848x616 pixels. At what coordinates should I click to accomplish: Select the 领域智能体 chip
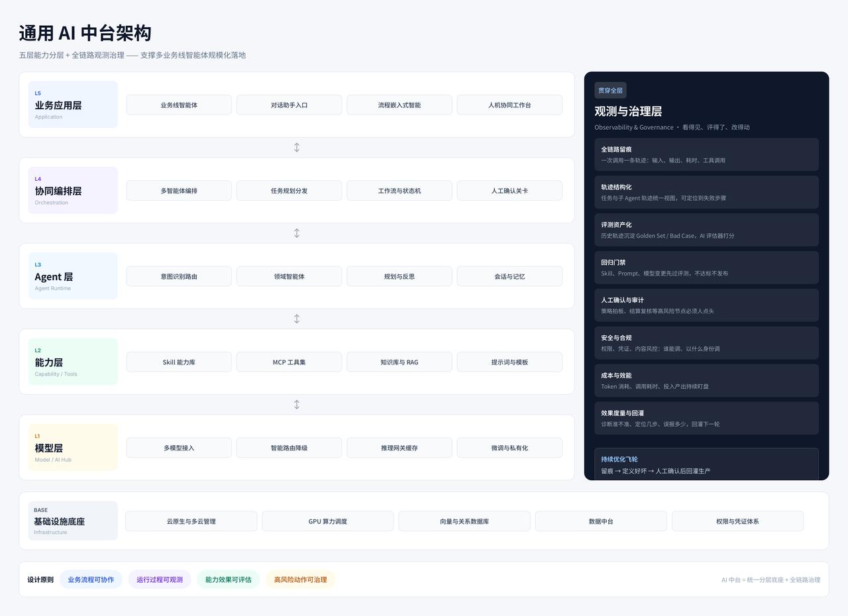290,276
